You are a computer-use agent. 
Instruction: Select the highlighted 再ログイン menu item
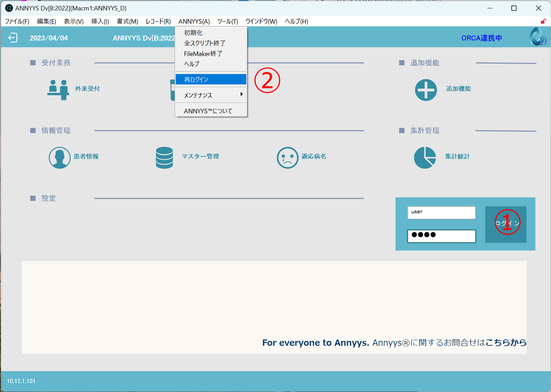point(211,79)
